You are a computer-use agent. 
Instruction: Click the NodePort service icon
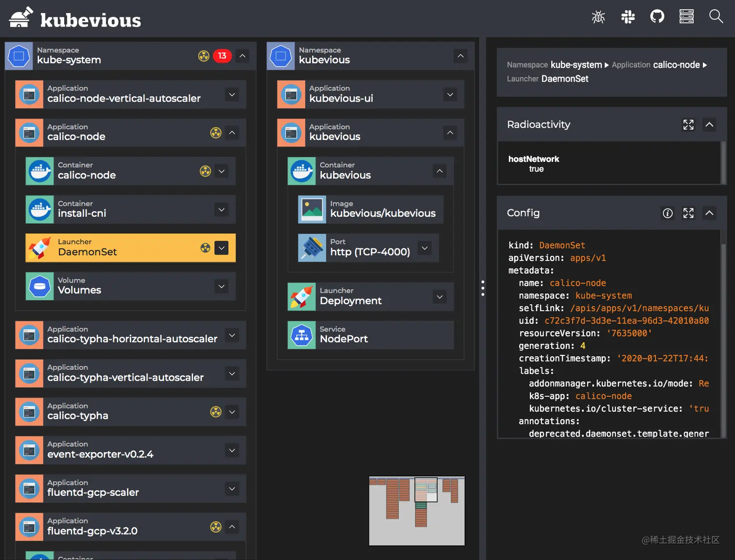pos(301,335)
